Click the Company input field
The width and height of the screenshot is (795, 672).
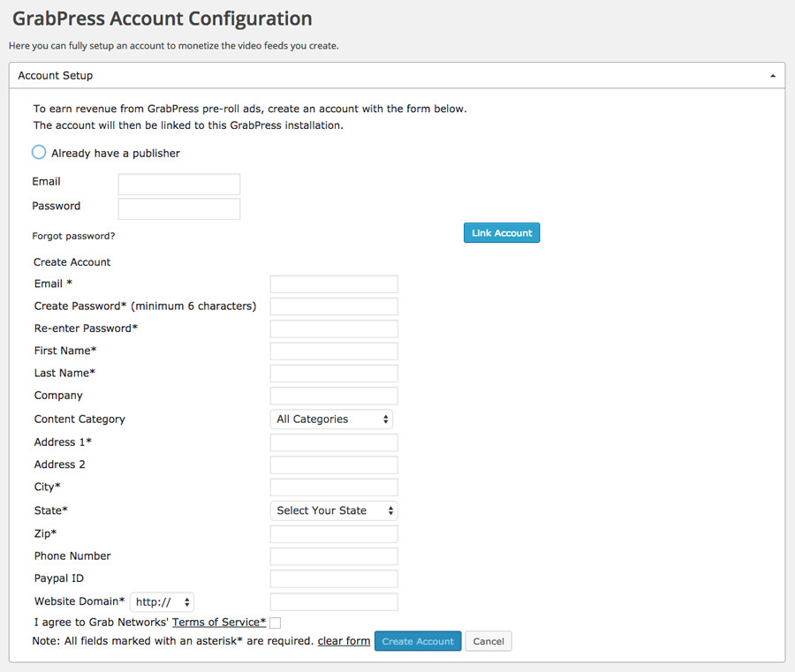coord(334,396)
